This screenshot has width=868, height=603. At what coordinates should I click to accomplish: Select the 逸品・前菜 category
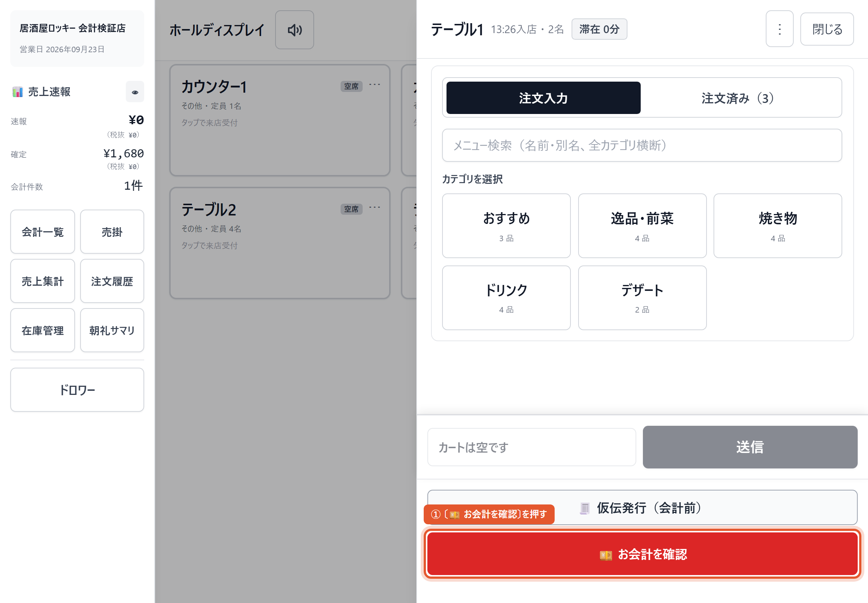(642, 226)
